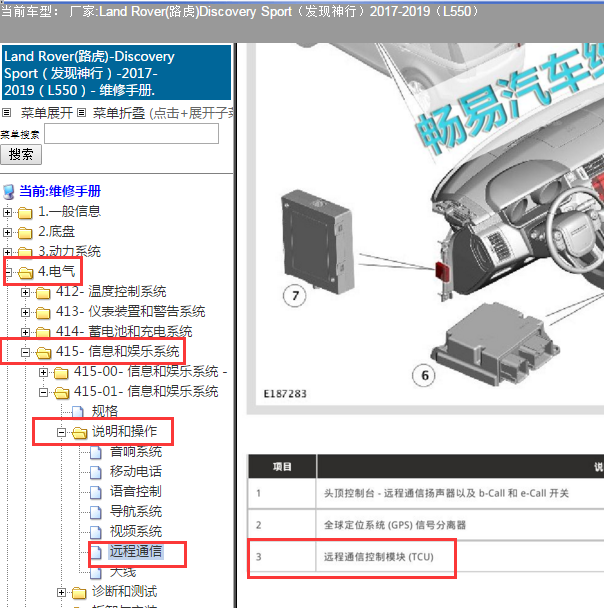
Task: Open the 远程通信 page
Action: coord(136,551)
